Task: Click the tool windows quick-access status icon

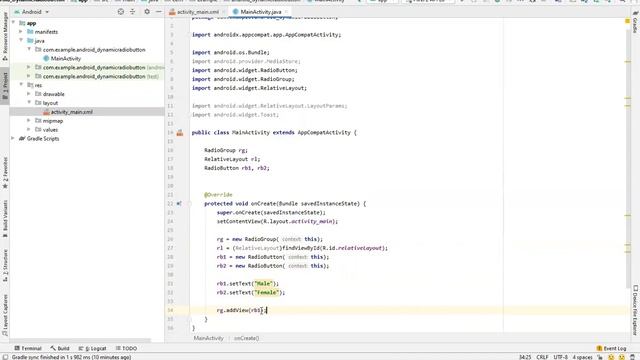Action: (x=5, y=357)
